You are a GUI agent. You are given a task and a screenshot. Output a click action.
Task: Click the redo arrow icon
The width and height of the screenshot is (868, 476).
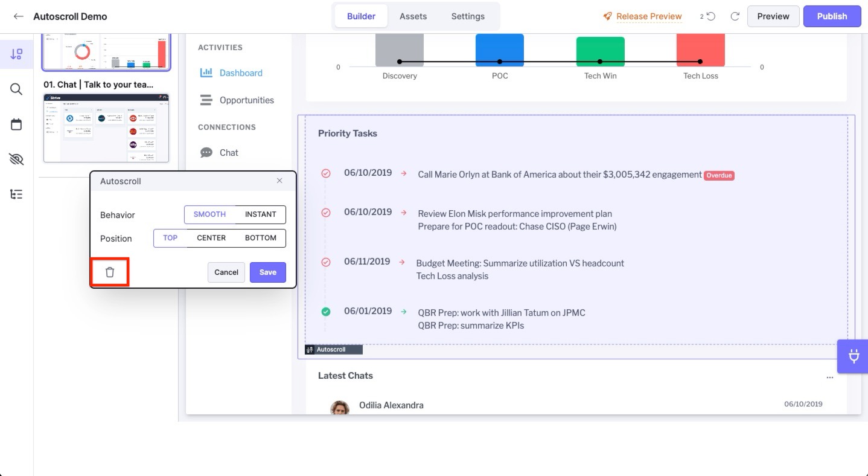pyautogui.click(x=735, y=16)
